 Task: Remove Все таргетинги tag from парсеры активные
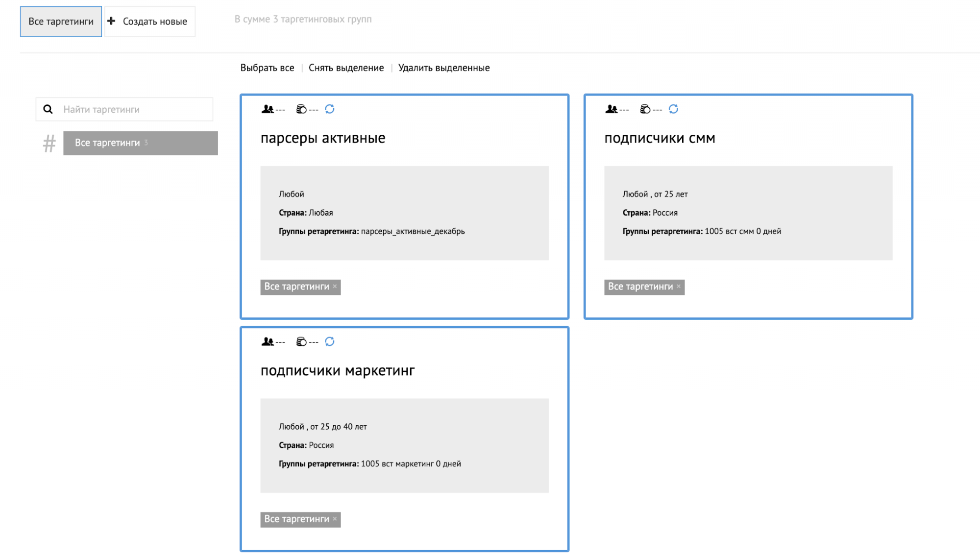[335, 287]
